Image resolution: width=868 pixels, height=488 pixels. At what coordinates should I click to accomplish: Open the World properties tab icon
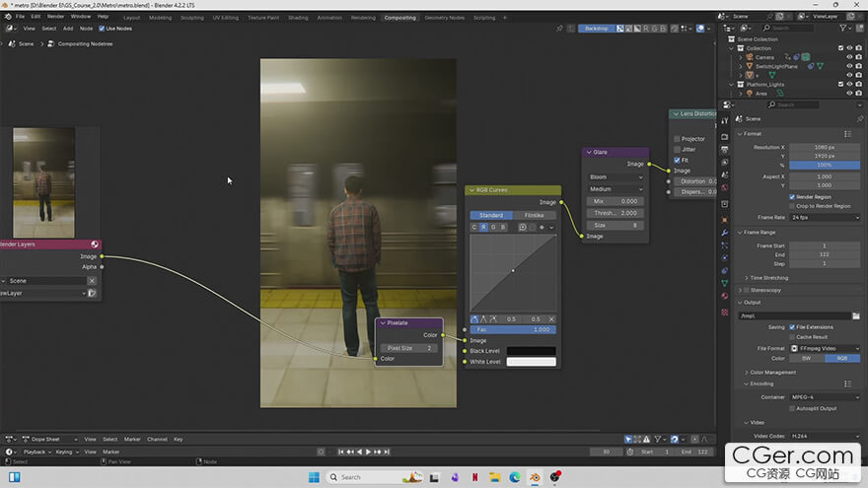point(725,187)
